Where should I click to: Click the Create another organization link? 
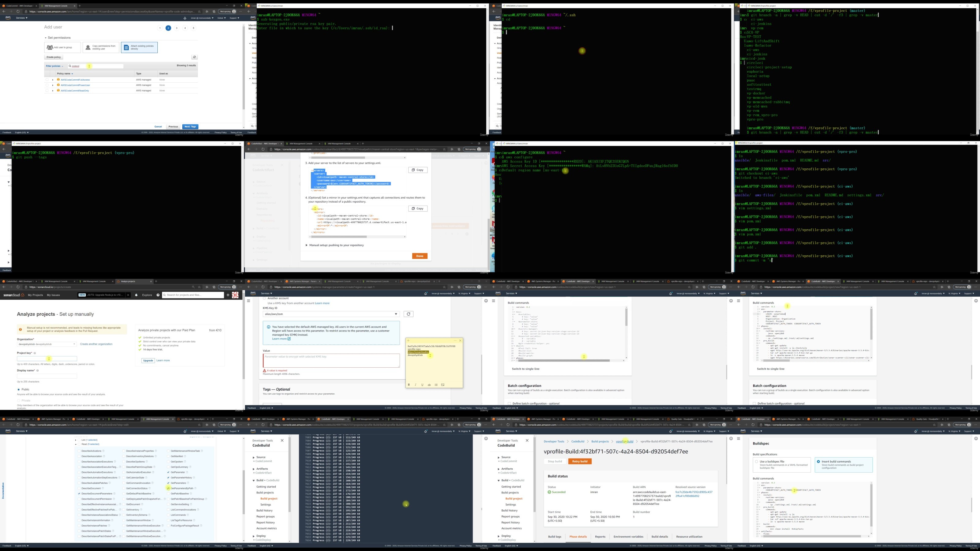coord(96,344)
